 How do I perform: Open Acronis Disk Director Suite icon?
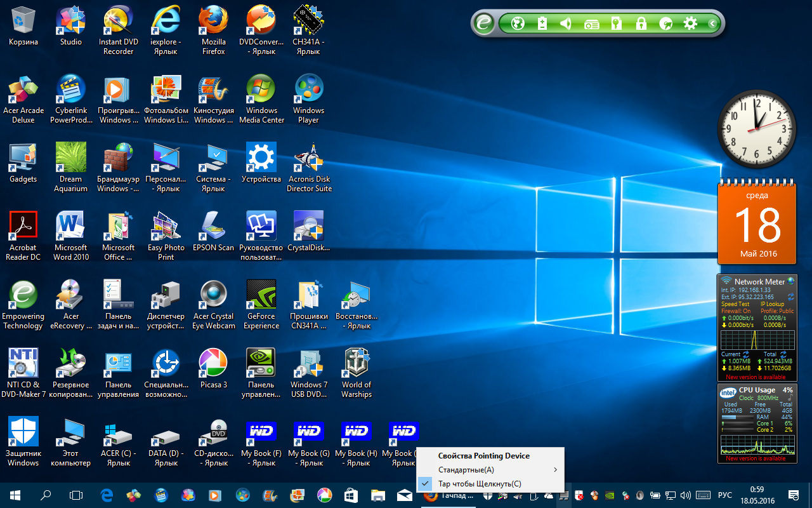tap(309, 168)
